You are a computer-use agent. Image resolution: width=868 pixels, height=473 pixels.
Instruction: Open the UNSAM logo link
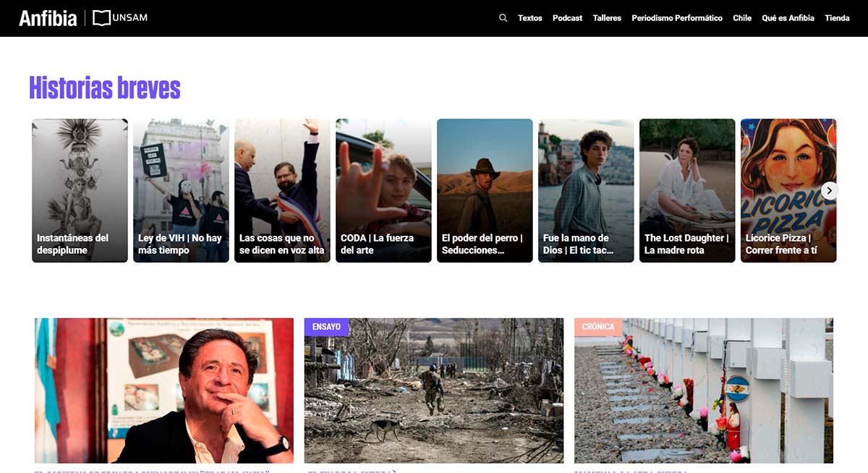tap(120, 18)
